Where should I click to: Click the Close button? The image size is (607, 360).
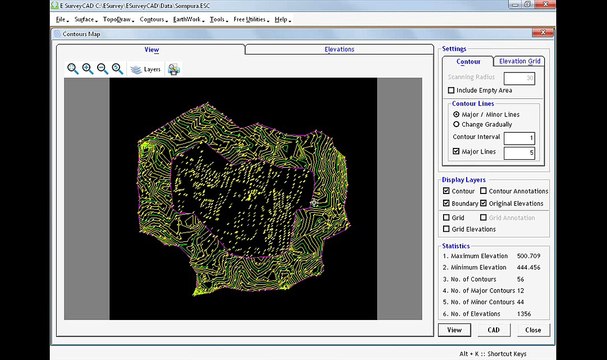(533, 330)
